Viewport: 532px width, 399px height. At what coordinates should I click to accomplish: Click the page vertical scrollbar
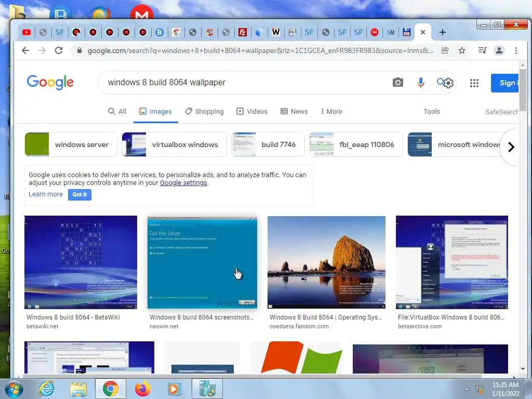click(523, 90)
